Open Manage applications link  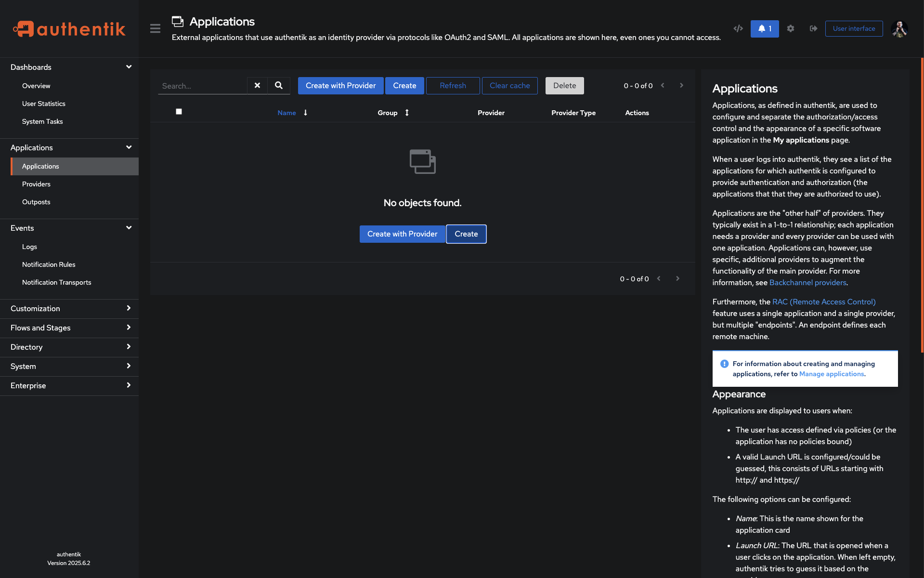pyautogui.click(x=832, y=374)
